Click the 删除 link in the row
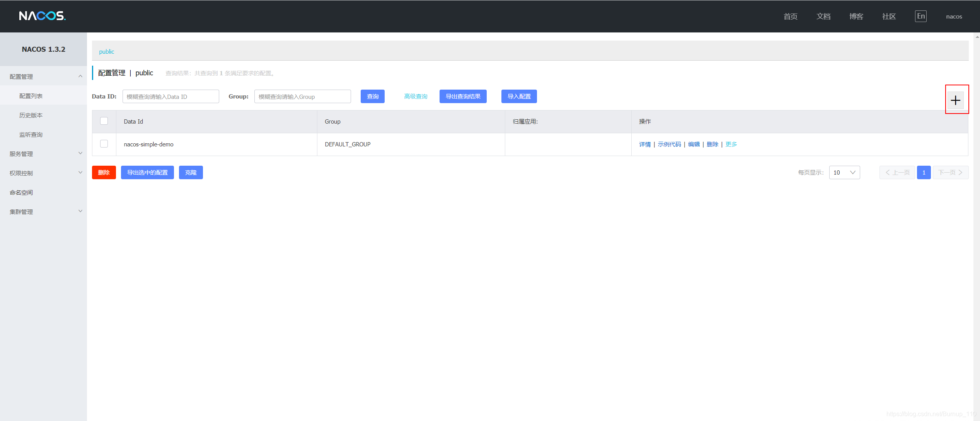This screenshot has width=980, height=421. 712,144
